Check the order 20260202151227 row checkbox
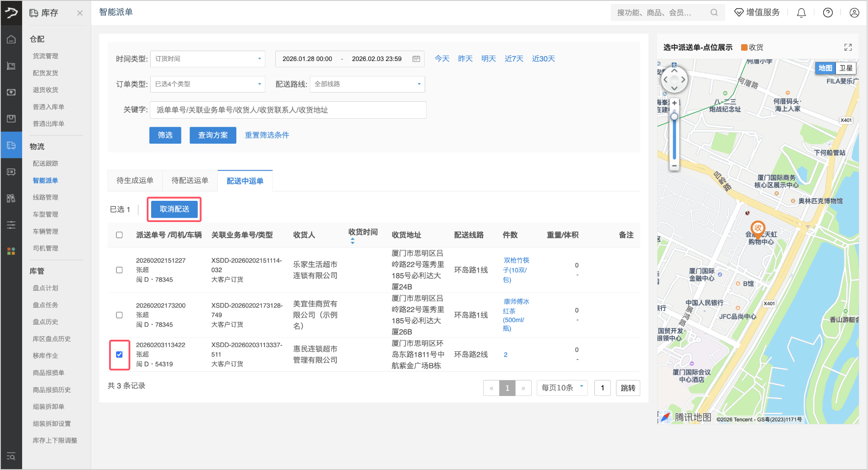Image resolution: width=868 pixels, height=470 pixels. point(119,270)
